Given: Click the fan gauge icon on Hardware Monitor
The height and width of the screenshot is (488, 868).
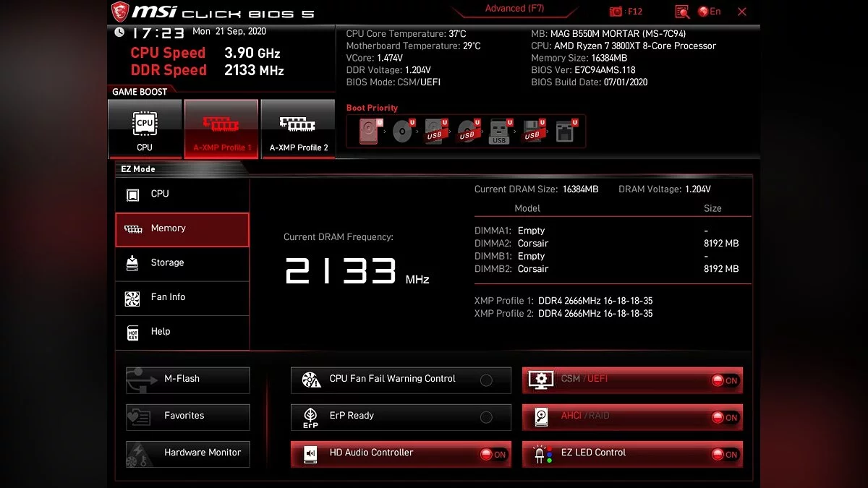Looking at the screenshot, I should coord(140,454).
